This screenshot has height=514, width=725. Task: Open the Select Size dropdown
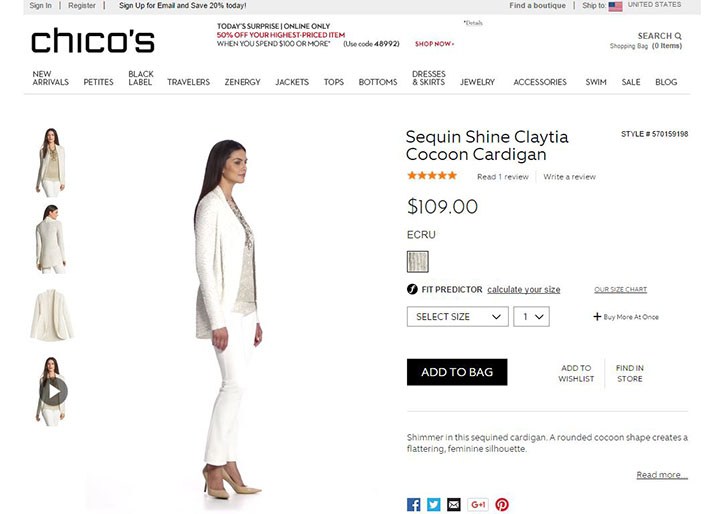(x=457, y=317)
